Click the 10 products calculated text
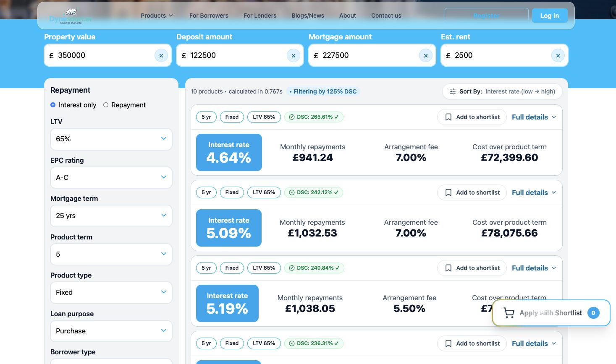Viewport: 616px width, 364px height. pos(236,91)
